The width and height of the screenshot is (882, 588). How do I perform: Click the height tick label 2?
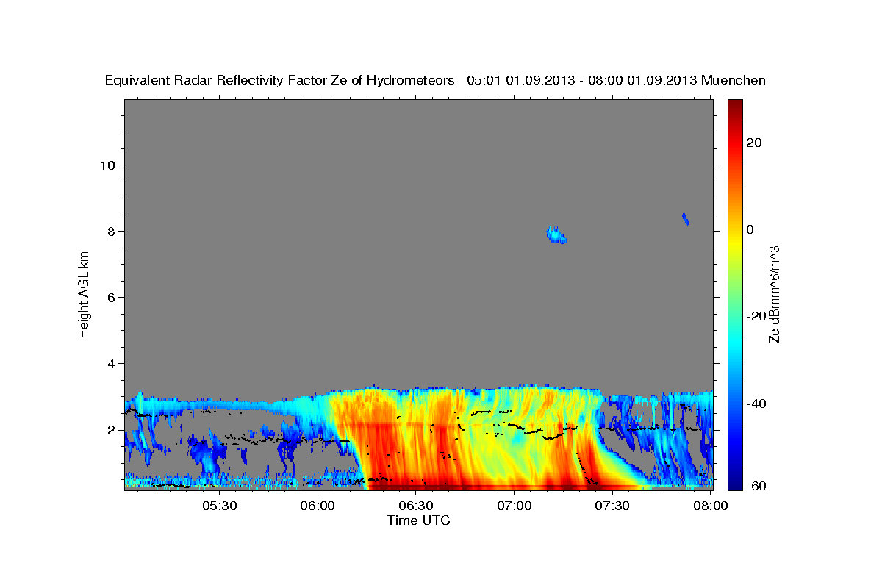click(110, 430)
